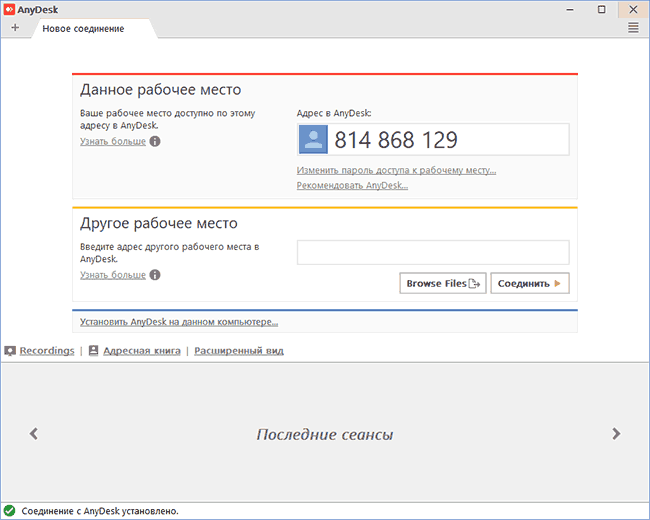
Task: Select the AnyDesk address 814 868 129
Action: pos(395,140)
